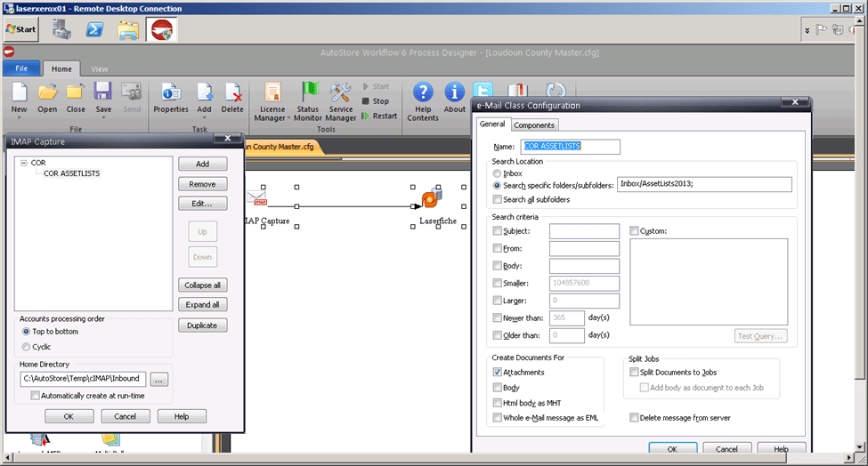This screenshot has width=868, height=466.
Task: Select the Inbox radio button
Action: click(497, 173)
